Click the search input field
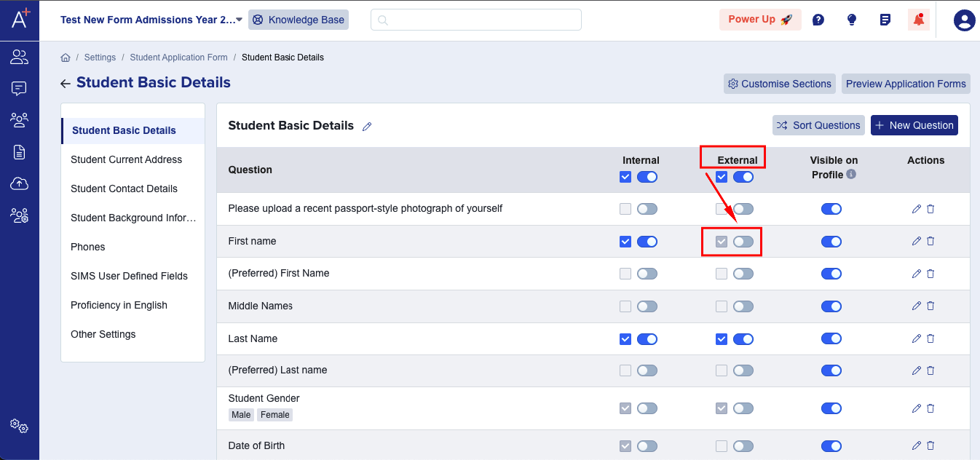 [x=475, y=20]
